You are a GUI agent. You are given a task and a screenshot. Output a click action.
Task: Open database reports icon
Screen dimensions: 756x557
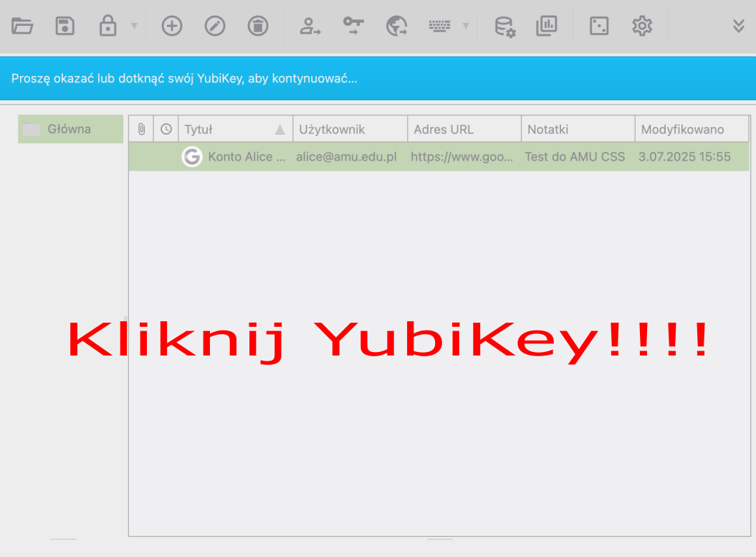[547, 27]
